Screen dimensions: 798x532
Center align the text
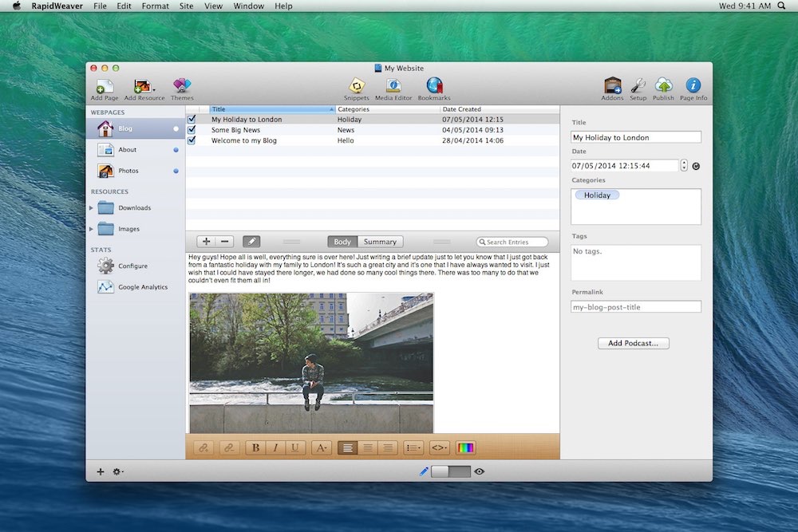pos(367,447)
